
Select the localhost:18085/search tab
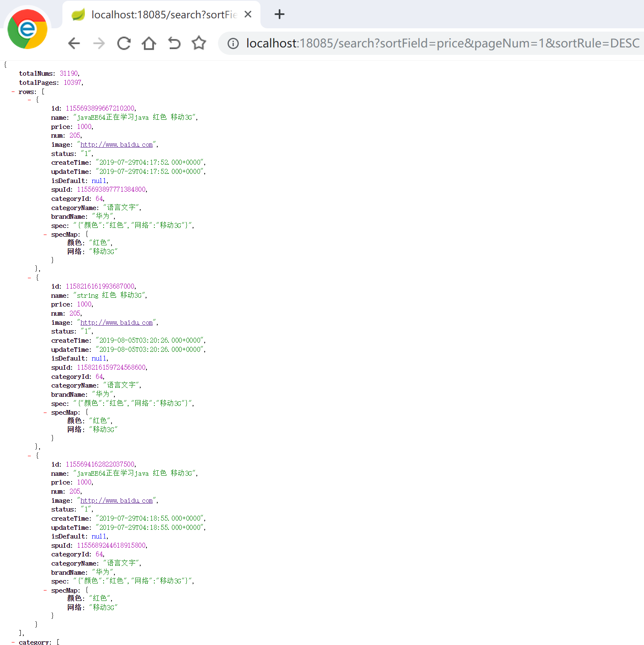coord(161,15)
